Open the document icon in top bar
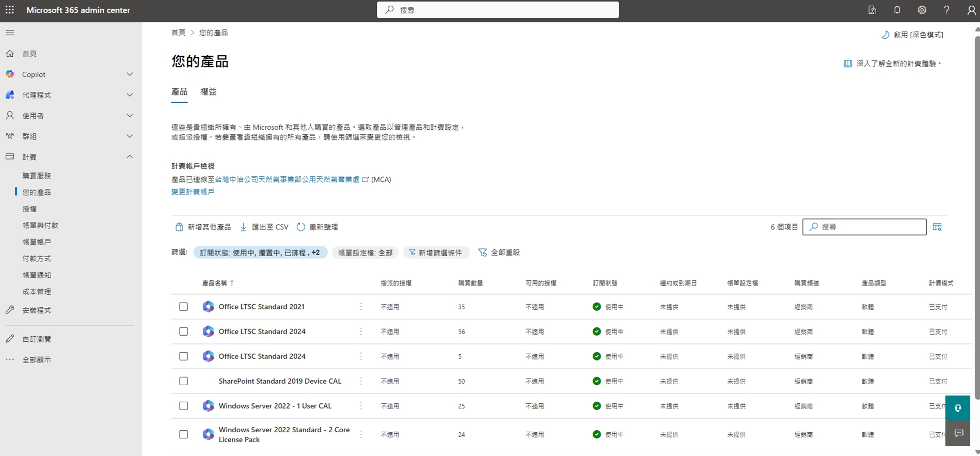The width and height of the screenshot is (980, 456). coord(872,10)
